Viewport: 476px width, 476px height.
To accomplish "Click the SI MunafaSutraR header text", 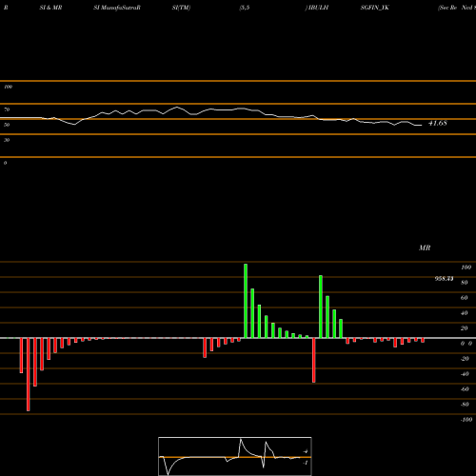I will 117,8.
